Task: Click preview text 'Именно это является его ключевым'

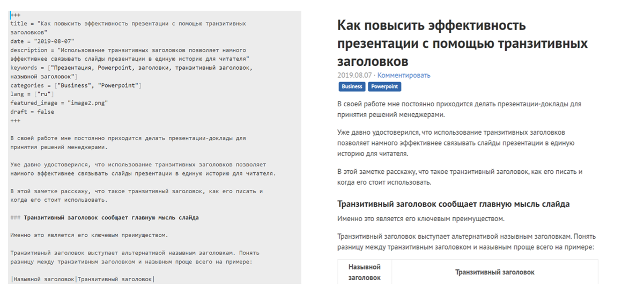Action: (420, 218)
